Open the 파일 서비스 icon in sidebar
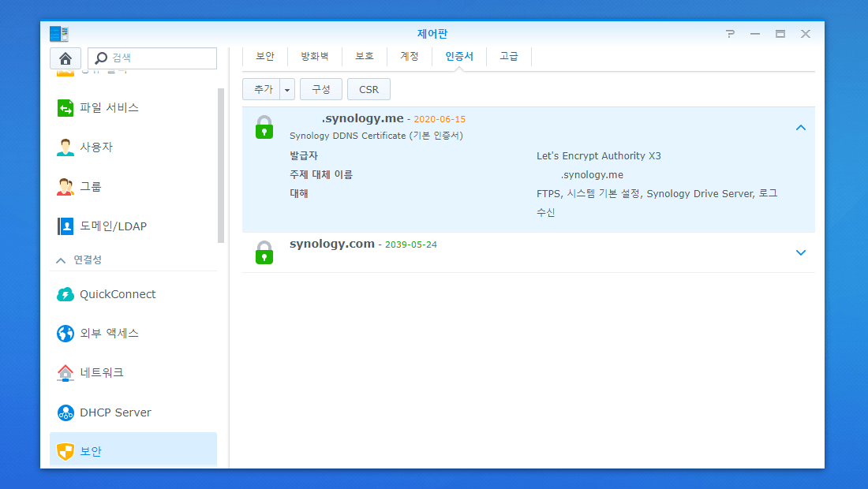 click(65, 107)
